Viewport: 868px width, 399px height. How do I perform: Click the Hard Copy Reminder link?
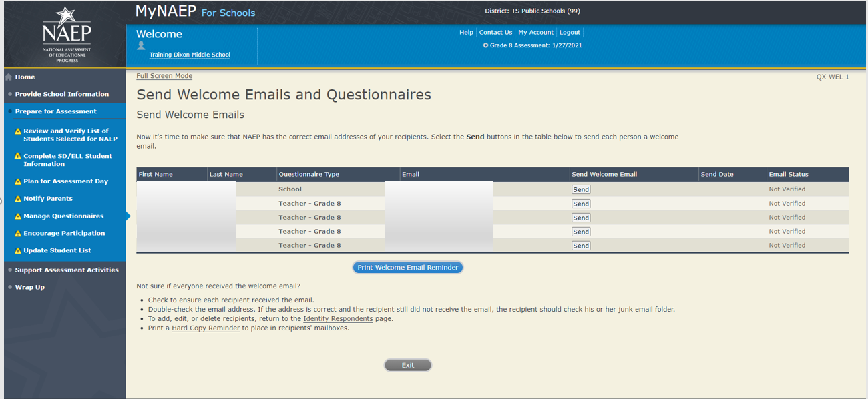pyautogui.click(x=205, y=328)
